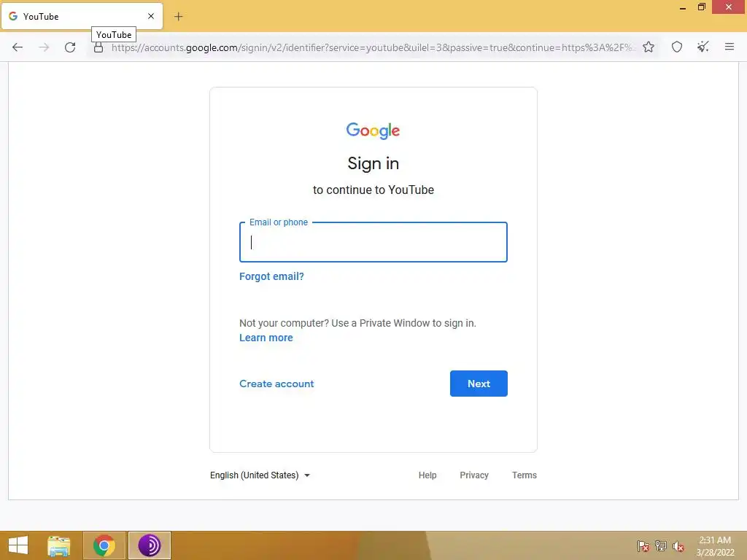747x560 pixels.
Task: Open the browser hamburger menu
Action: (x=729, y=47)
